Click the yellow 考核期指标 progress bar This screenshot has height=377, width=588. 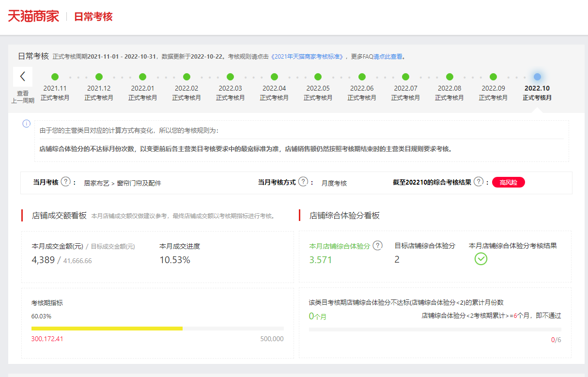pyautogui.click(x=157, y=329)
